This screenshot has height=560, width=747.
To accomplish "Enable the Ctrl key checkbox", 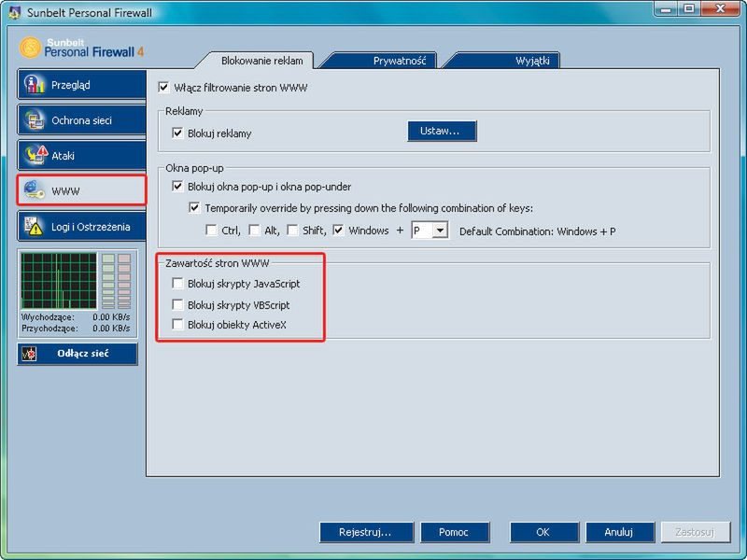I will 211,231.
